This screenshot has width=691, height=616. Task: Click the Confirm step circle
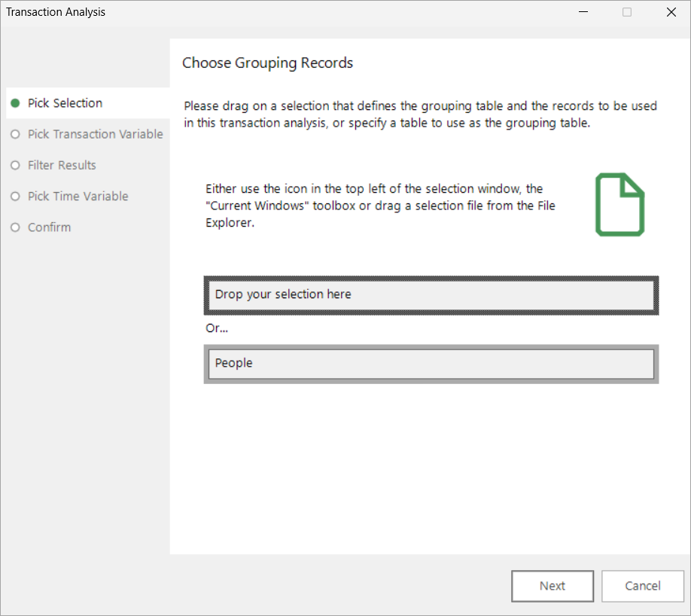[x=15, y=227]
